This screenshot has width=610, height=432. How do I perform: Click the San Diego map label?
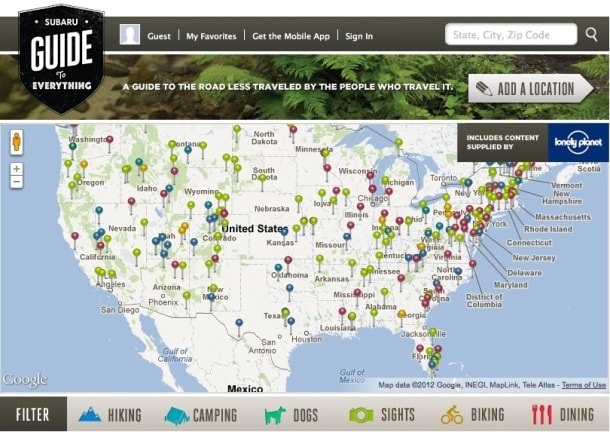coord(120,310)
